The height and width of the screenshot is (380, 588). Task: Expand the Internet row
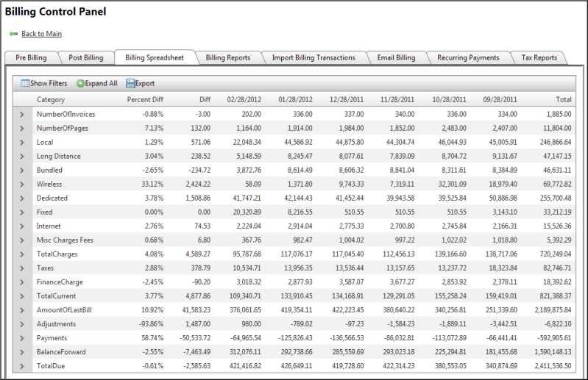click(22, 226)
